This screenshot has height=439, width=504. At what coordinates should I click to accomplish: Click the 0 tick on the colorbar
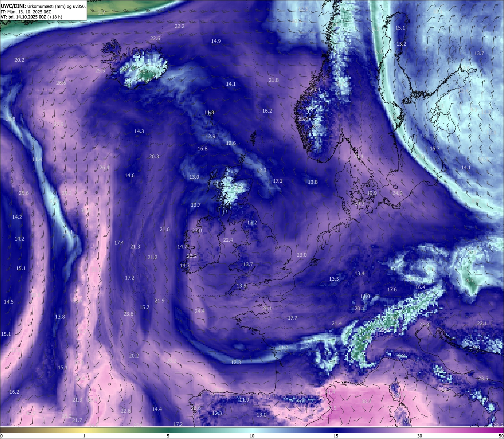click(x=2, y=436)
